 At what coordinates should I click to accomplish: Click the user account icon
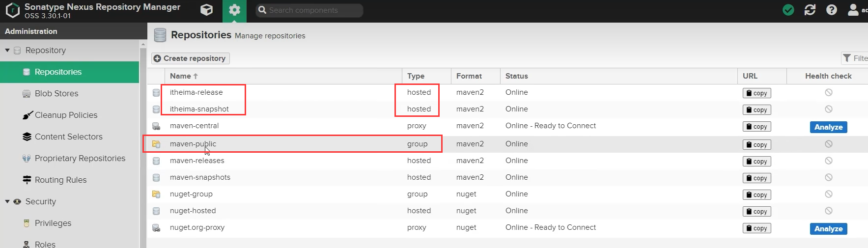tap(853, 10)
